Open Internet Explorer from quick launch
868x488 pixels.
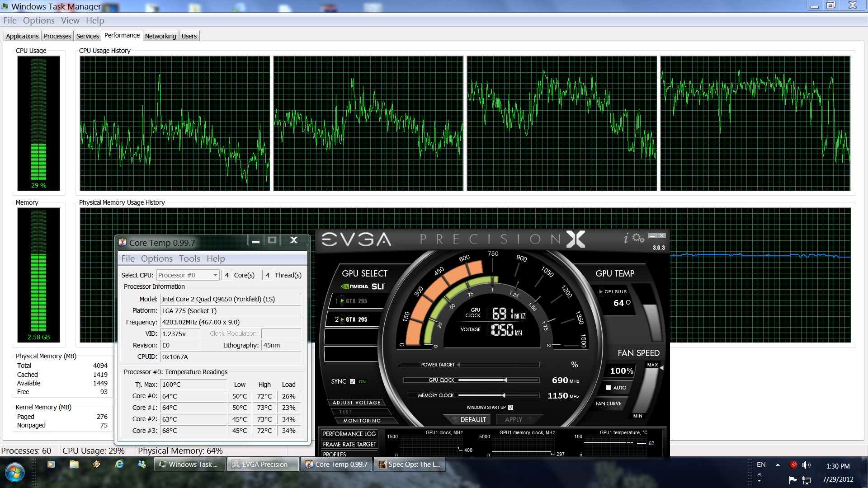[119, 464]
